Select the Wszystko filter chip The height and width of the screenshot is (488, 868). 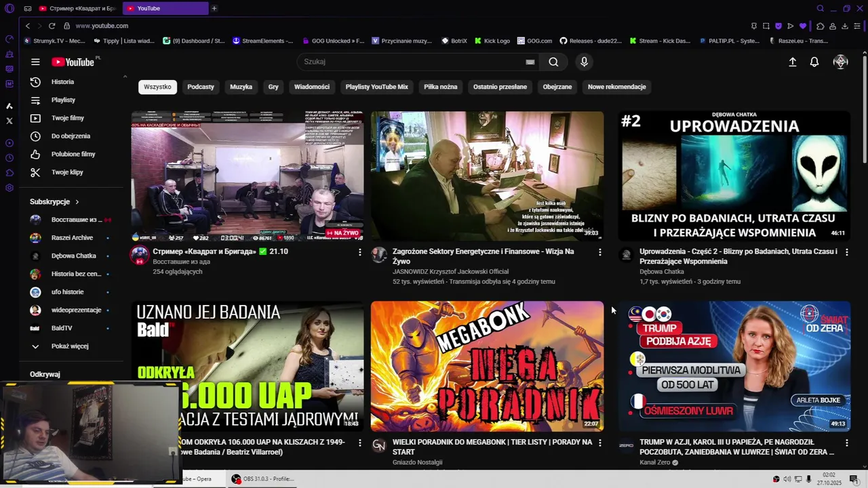click(157, 87)
